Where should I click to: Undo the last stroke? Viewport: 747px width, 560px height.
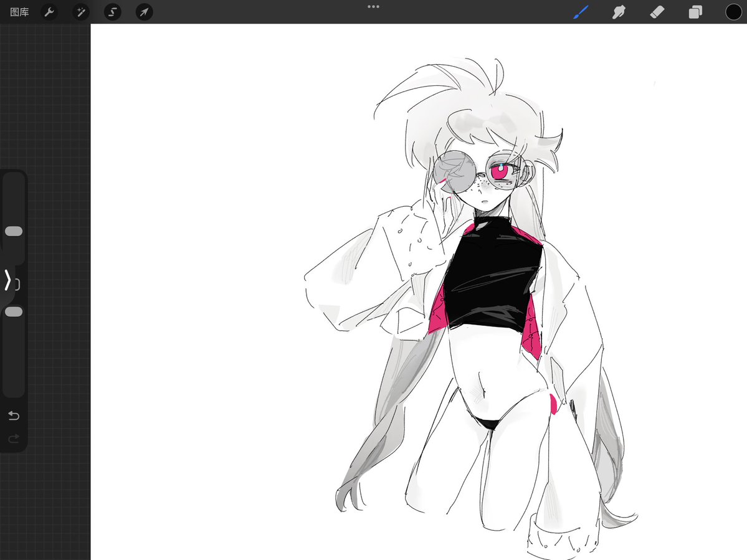click(14, 415)
